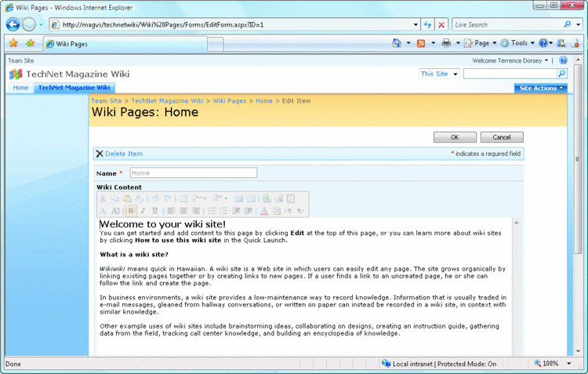Expand the Site Actions menu
The height and width of the screenshot is (374, 588).
pos(540,88)
